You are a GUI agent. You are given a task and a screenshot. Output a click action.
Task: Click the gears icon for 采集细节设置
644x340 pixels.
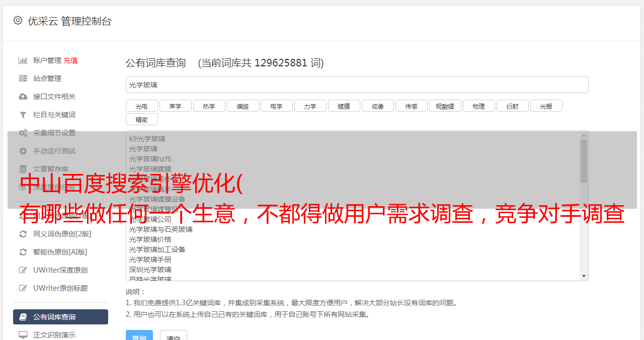tap(23, 133)
